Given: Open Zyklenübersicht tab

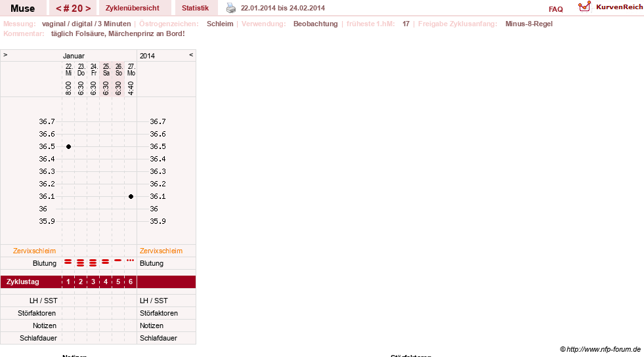Looking at the screenshot, I should [132, 8].
